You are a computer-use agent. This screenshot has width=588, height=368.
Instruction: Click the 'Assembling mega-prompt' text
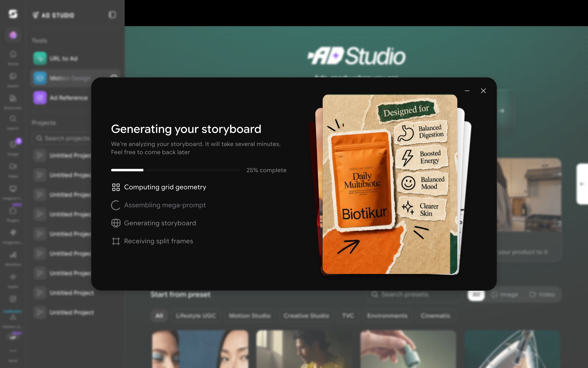165,205
